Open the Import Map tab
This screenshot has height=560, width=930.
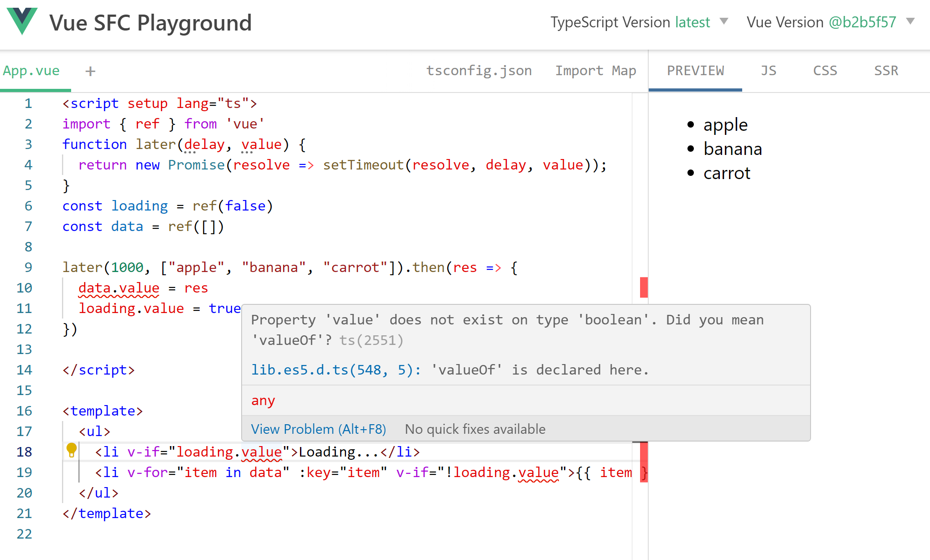coord(595,71)
